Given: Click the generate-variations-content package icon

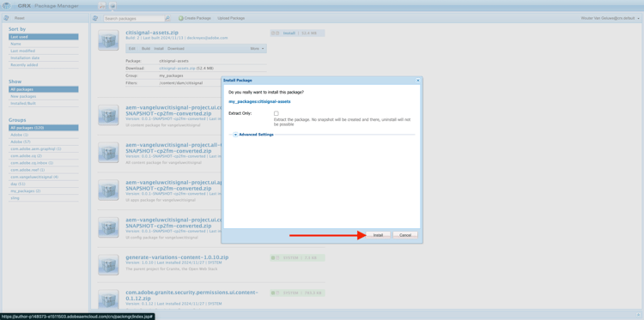Looking at the screenshot, I should click(x=108, y=264).
